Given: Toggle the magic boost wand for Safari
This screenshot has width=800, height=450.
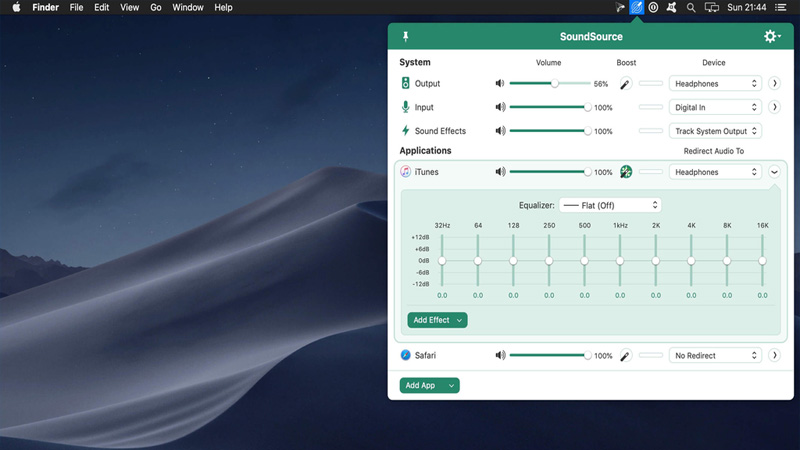Looking at the screenshot, I should 626,356.
